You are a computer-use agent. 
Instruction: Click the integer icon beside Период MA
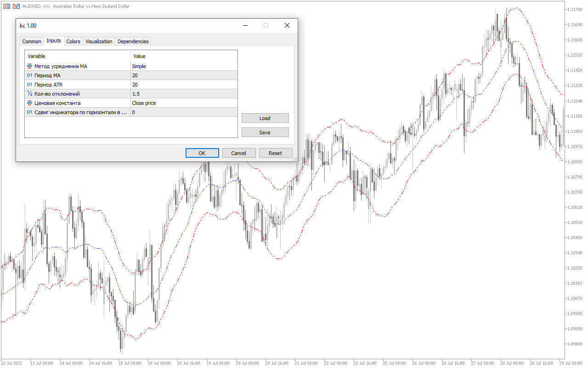pyautogui.click(x=30, y=75)
